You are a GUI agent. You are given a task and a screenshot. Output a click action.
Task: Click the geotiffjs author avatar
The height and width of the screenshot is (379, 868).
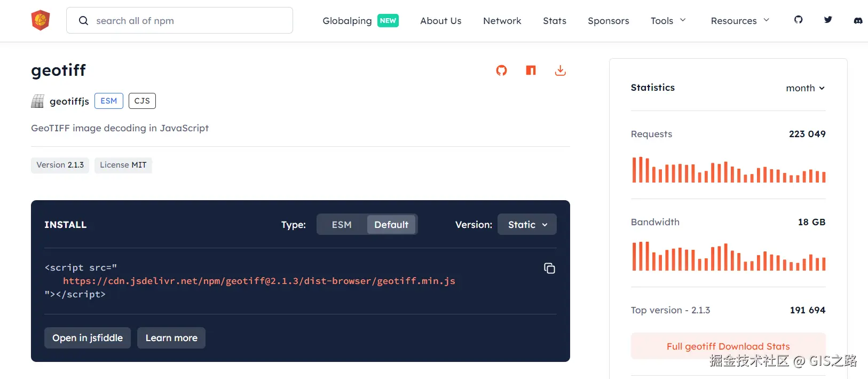37,101
